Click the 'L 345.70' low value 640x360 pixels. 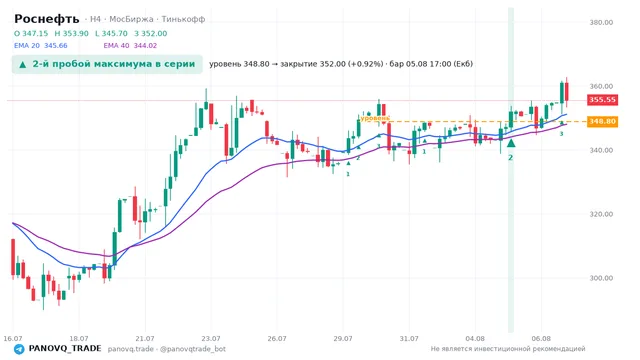coord(111,33)
